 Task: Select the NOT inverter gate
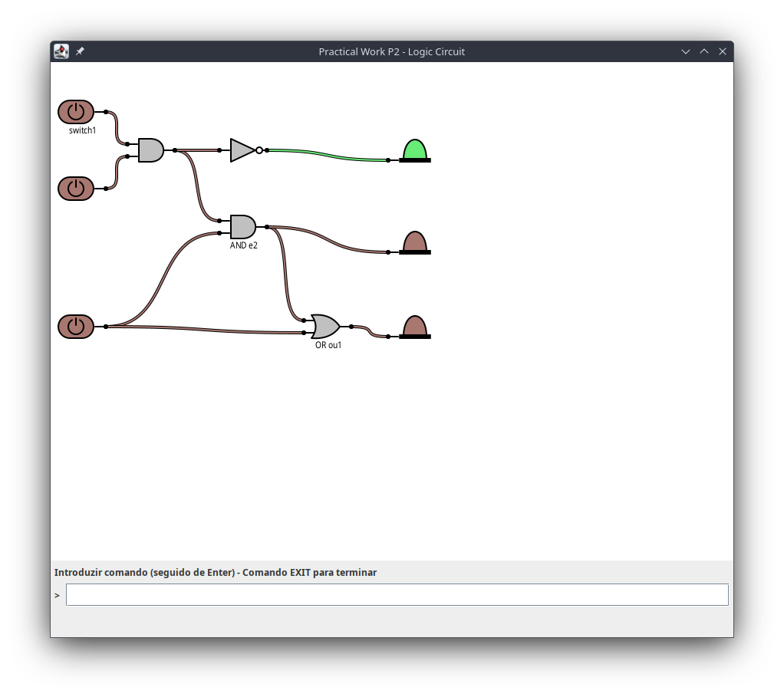[x=246, y=150]
